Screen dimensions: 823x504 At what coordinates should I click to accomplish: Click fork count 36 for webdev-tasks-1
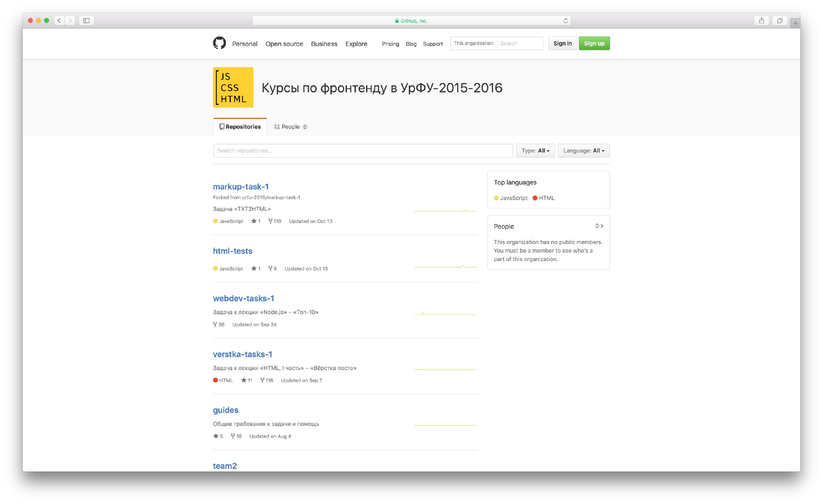pyautogui.click(x=218, y=324)
